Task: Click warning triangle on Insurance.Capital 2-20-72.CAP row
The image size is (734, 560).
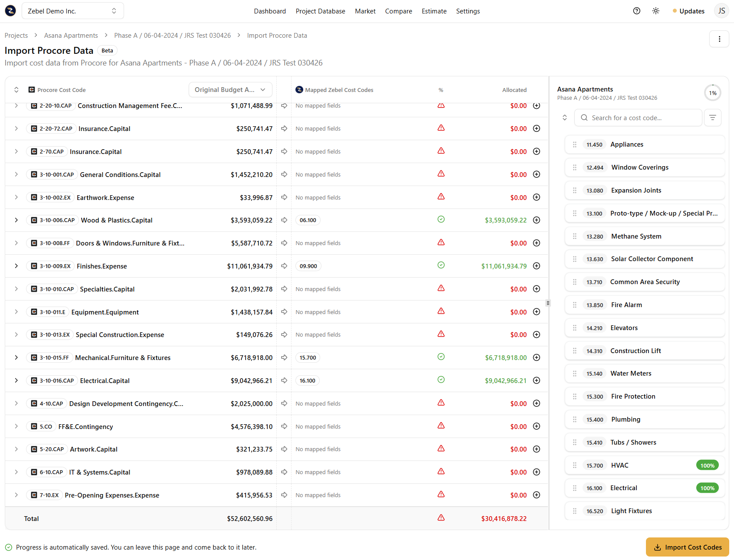Action: (x=441, y=128)
